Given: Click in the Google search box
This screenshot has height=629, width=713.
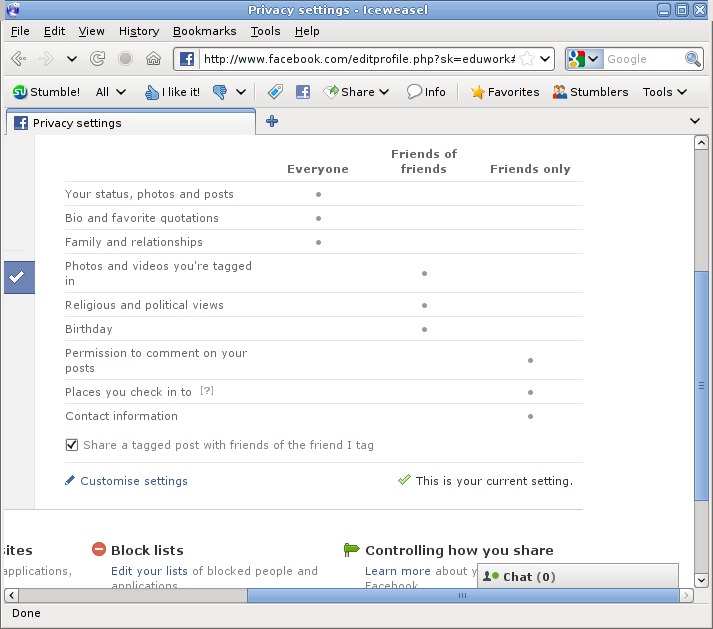Looking at the screenshot, I should (643, 59).
